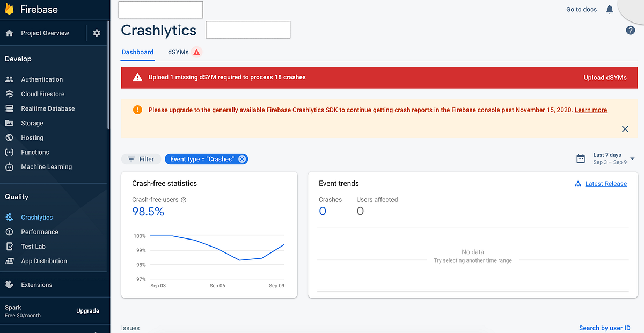The image size is (644, 333).
Task: Expand the Last 7 days dropdown arrow
Action: click(633, 159)
